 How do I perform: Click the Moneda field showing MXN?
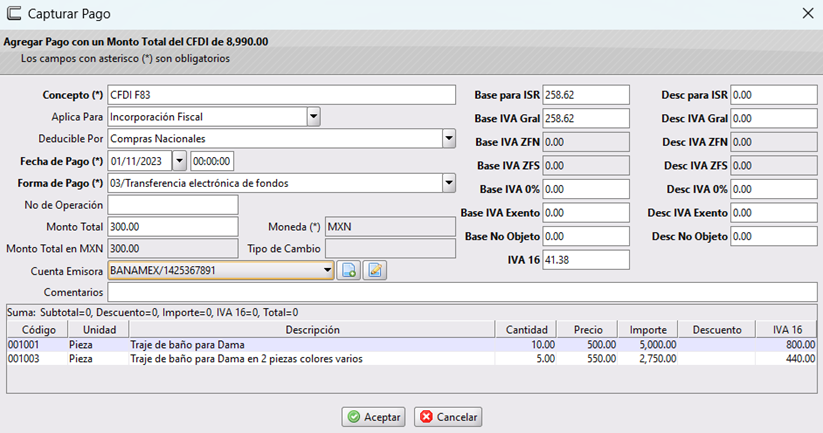[390, 227]
